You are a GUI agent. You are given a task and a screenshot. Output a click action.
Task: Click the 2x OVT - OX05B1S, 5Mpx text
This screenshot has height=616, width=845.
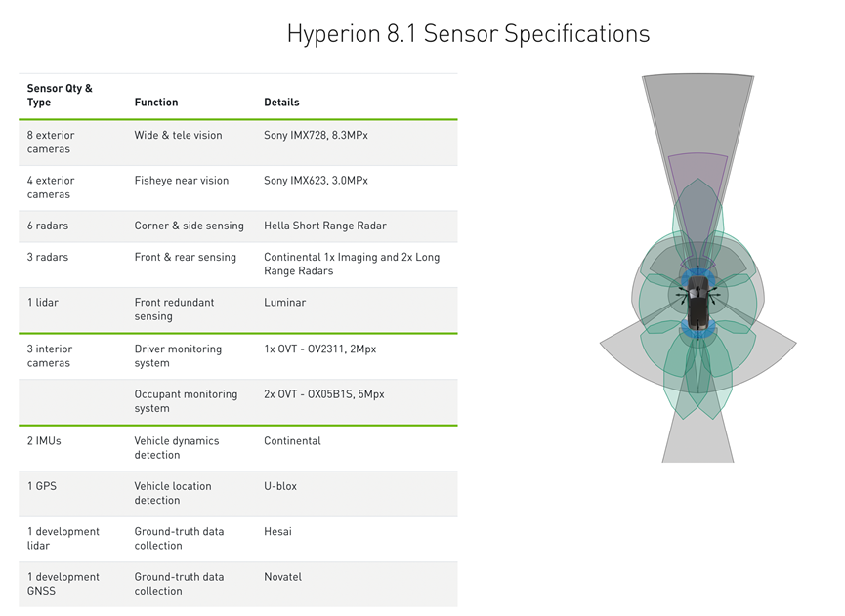click(x=324, y=394)
